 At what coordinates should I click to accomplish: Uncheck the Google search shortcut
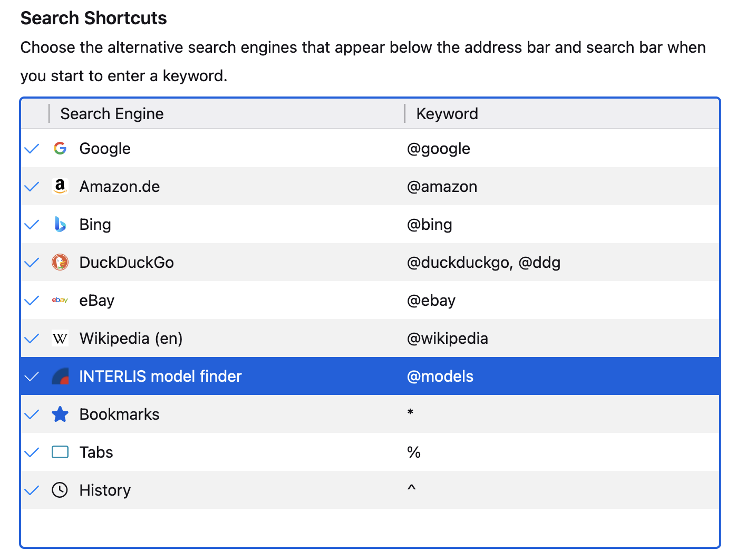(32, 149)
